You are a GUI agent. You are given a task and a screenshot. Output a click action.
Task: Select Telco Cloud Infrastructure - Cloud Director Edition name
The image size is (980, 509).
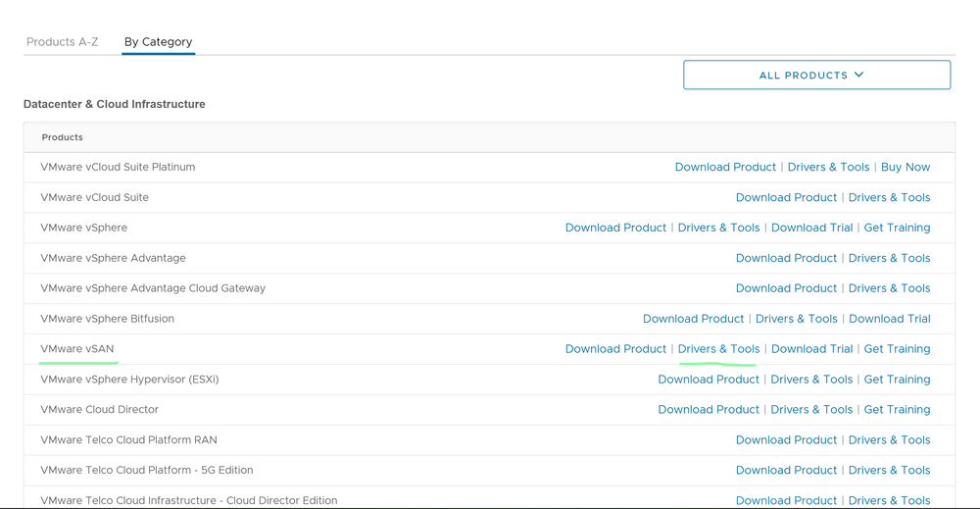point(189,501)
